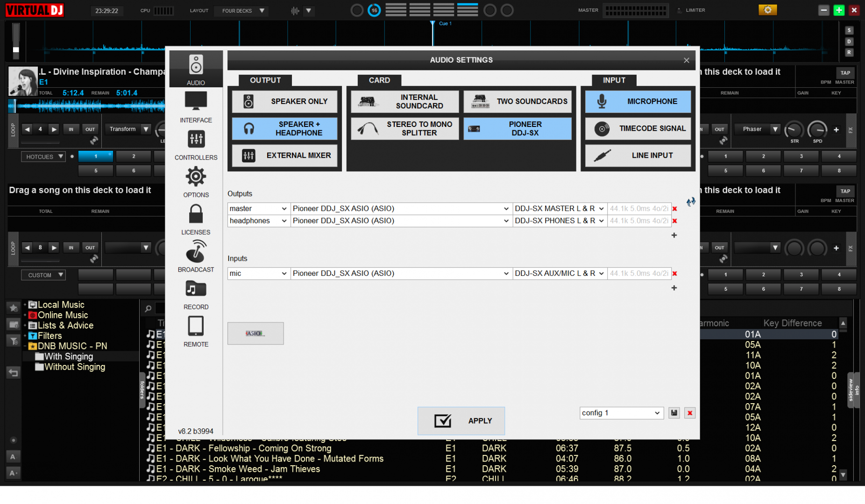Toggle Line Input option
This screenshot has width=865, height=504.
tap(638, 155)
